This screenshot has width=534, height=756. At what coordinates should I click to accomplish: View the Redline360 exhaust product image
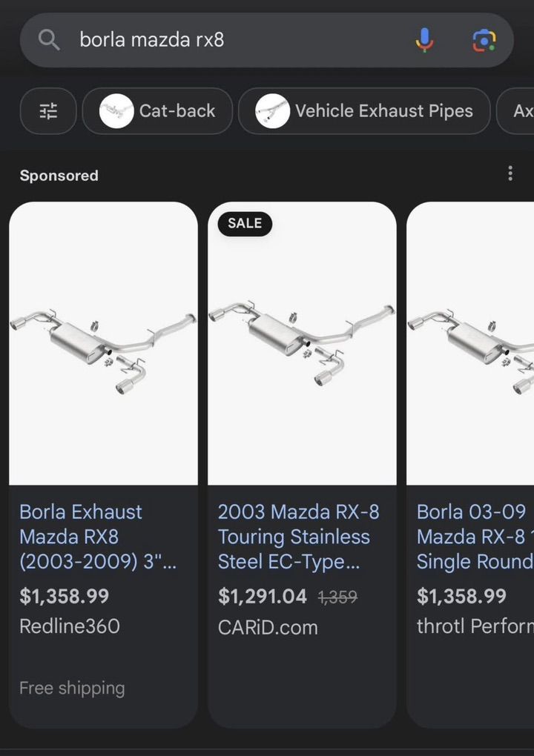tap(103, 343)
